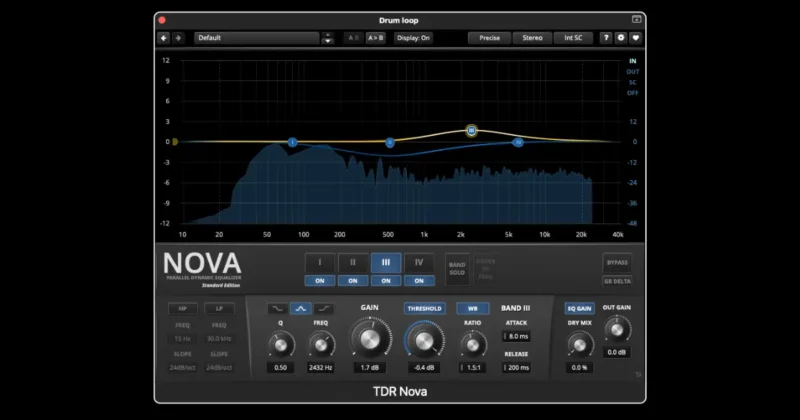Toggle the GR DELTA button
The width and height of the screenshot is (800, 420).
pos(617,281)
